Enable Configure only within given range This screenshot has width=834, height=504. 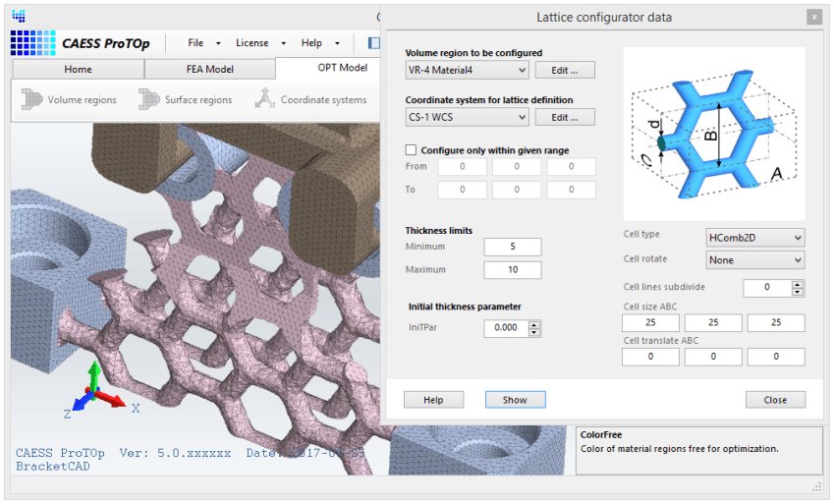pyautogui.click(x=411, y=150)
